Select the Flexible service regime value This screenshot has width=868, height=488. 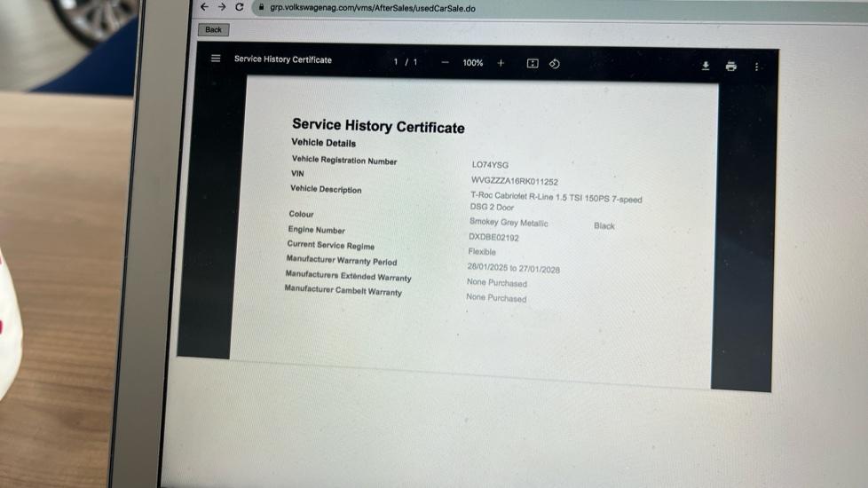[482, 252]
